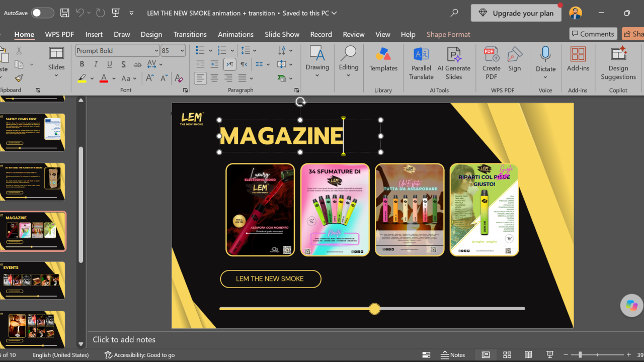Open the font name dropdown Prompt Bold
Image resolution: width=644 pixels, height=362 pixels.
click(117, 50)
